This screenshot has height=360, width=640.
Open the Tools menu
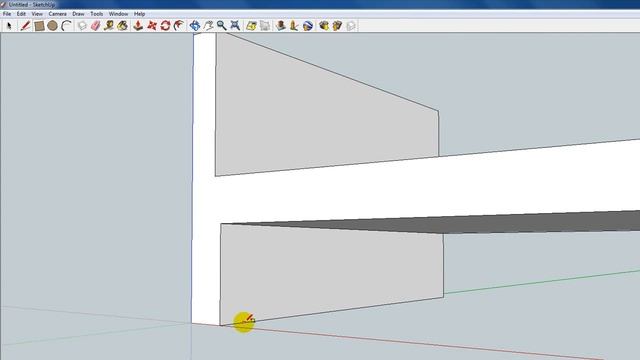tap(97, 14)
